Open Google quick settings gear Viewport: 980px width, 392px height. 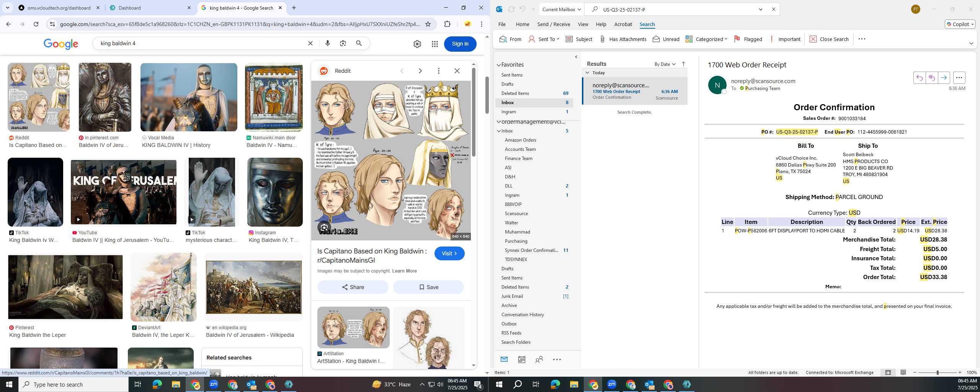417,44
